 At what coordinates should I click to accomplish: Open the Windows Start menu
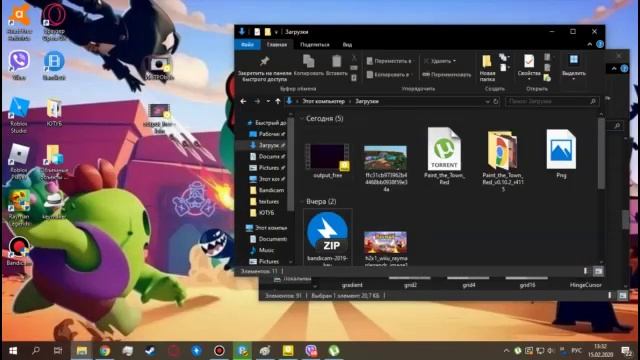tap(13, 351)
